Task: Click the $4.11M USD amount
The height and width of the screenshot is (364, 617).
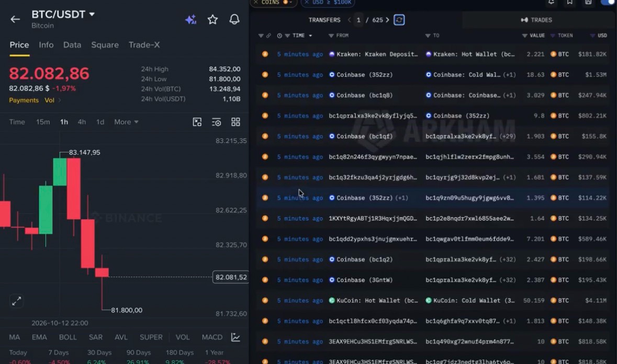Action: 596,300
